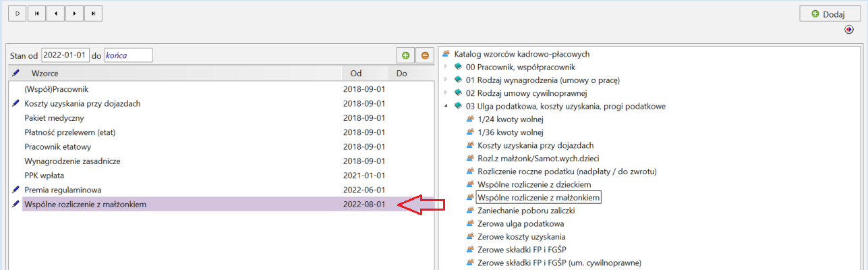
Task: Click the pencil icon on the highlighted row
Action: pos(16,204)
